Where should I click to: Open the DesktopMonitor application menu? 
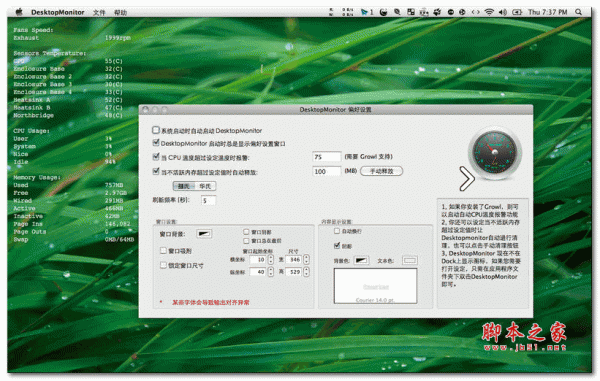point(57,12)
